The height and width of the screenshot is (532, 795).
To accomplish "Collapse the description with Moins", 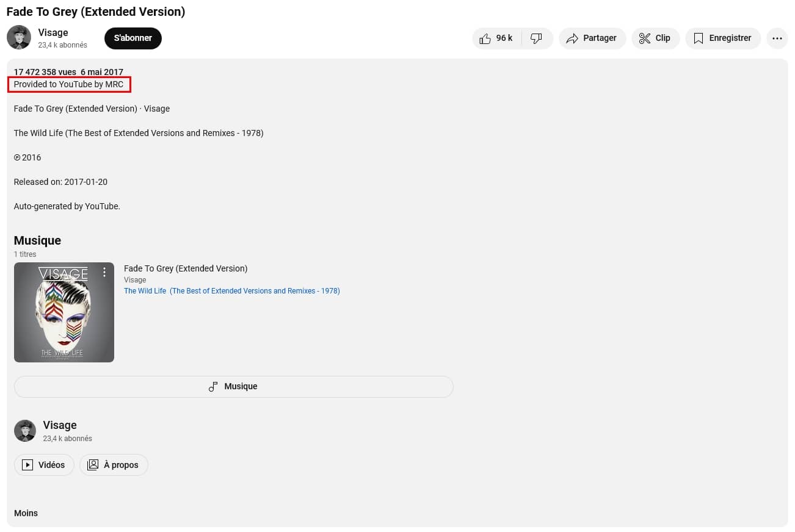I will 26,513.
